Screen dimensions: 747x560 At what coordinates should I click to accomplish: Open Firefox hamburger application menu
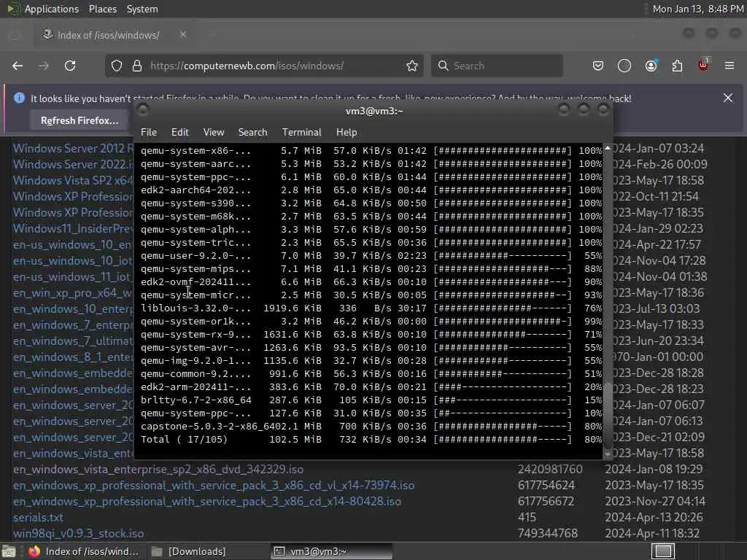pos(729,66)
